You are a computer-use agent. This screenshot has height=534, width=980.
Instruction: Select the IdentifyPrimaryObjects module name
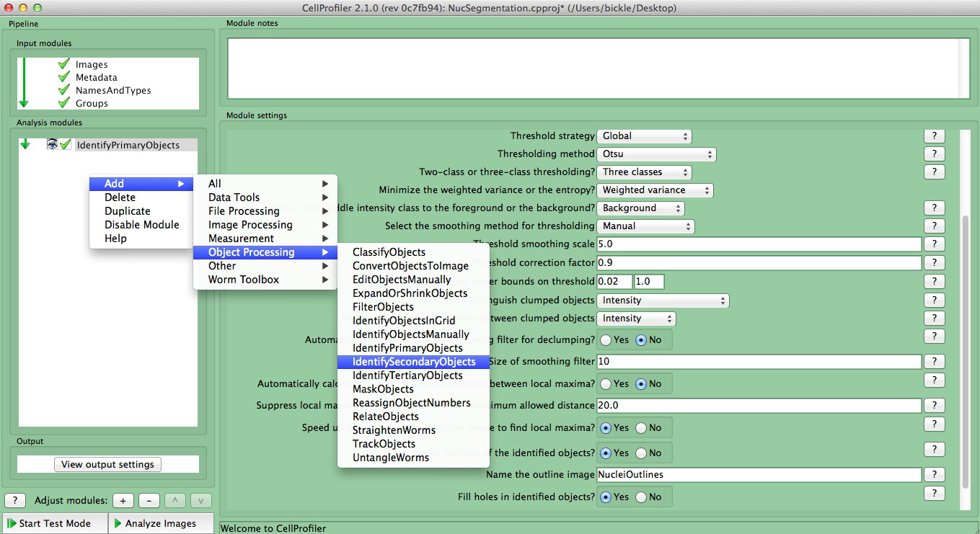128,145
